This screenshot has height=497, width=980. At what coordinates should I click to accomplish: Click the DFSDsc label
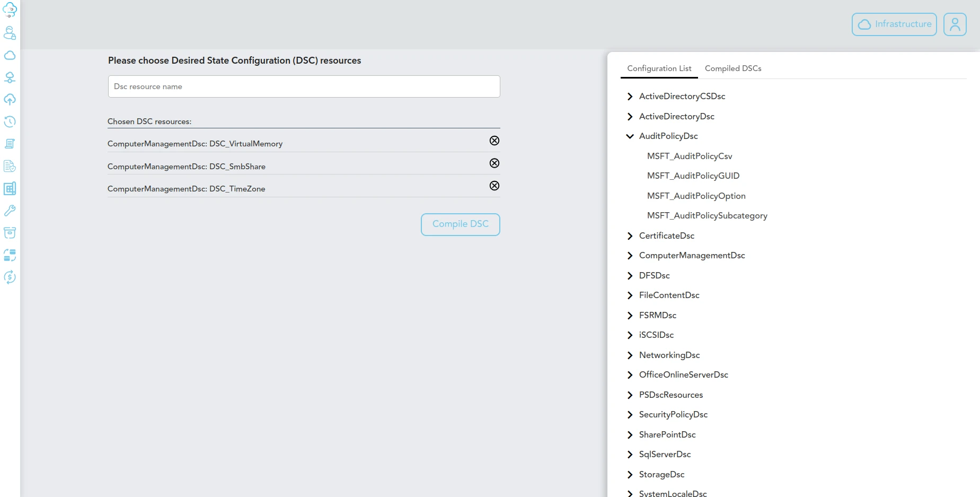[655, 275]
